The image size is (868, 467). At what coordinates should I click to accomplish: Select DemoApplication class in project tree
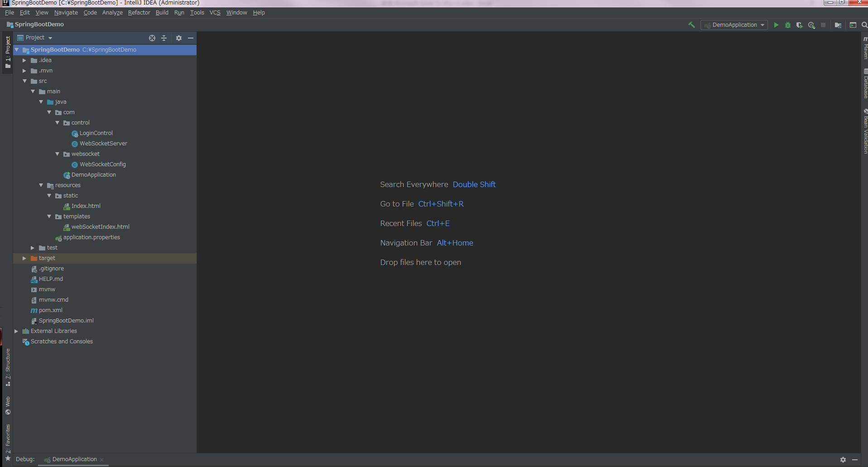93,175
